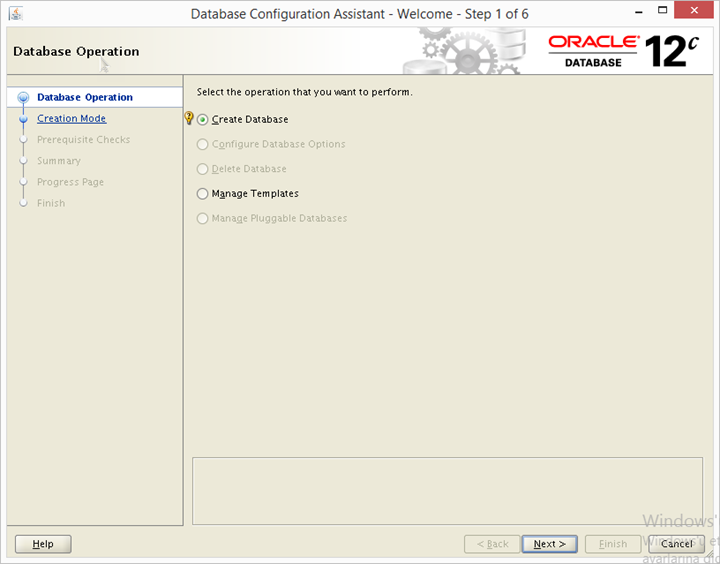Select the Manage Pluggable Databases radio button

coord(202,219)
